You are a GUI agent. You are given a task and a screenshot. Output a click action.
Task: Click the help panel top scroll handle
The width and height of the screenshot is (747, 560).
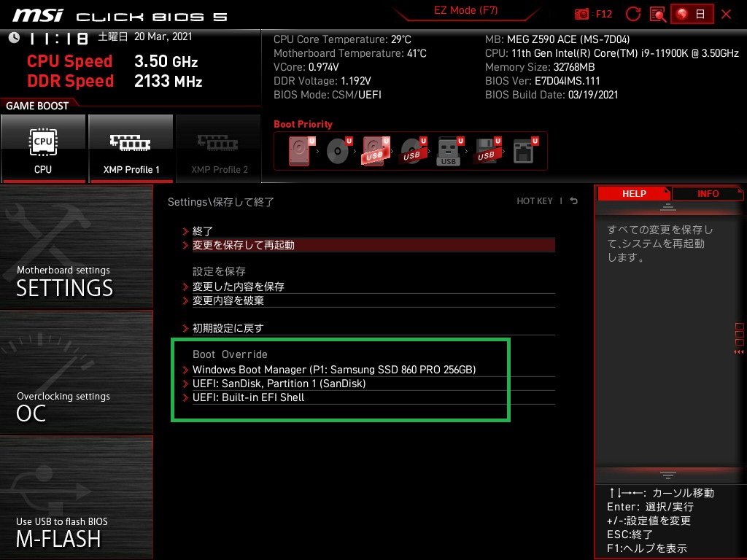(668, 207)
